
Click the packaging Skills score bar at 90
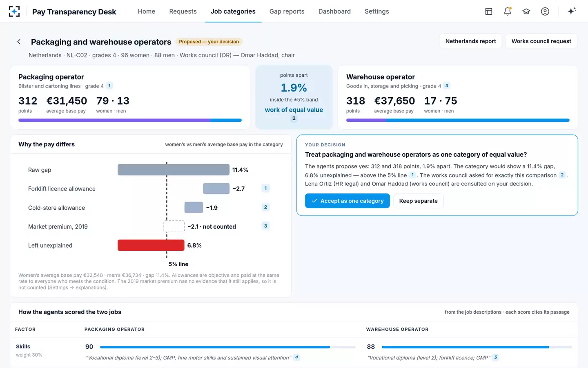[x=227, y=347]
